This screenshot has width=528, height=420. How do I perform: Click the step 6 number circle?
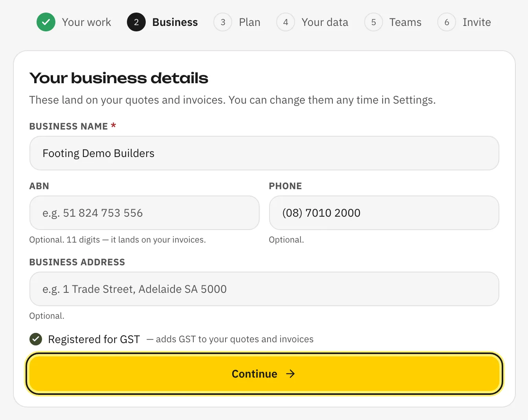click(447, 22)
